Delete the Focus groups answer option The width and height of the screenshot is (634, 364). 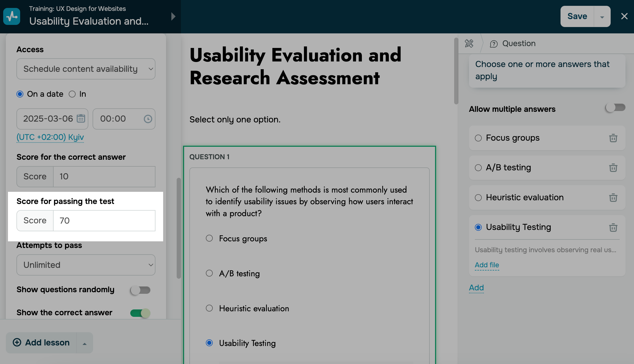click(613, 138)
